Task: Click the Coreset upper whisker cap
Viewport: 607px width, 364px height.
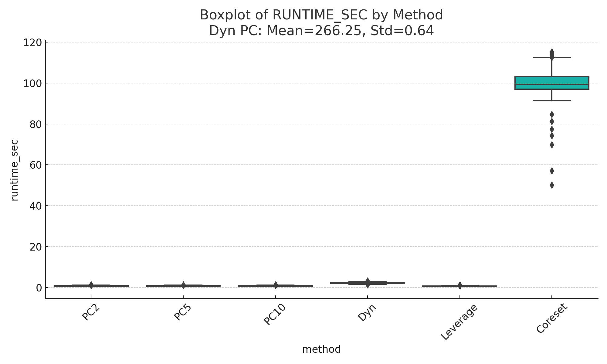Action: coord(552,58)
